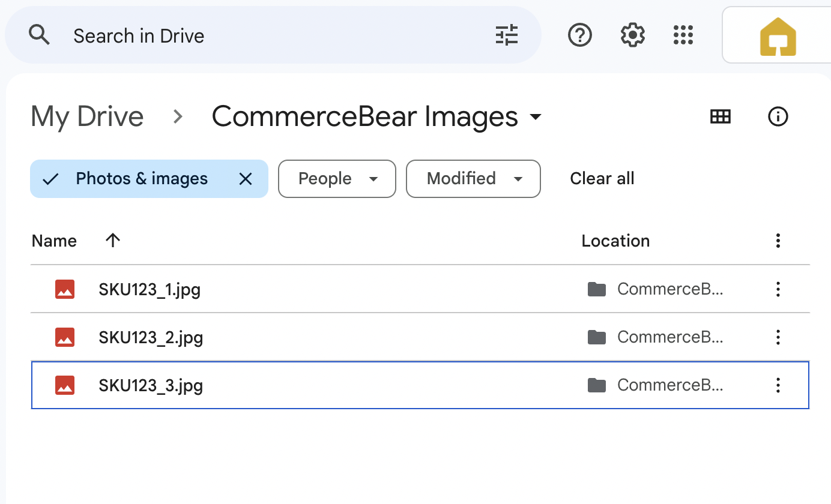The height and width of the screenshot is (504, 831).
Task: Remove the Photos & images filter
Action: point(245,178)
